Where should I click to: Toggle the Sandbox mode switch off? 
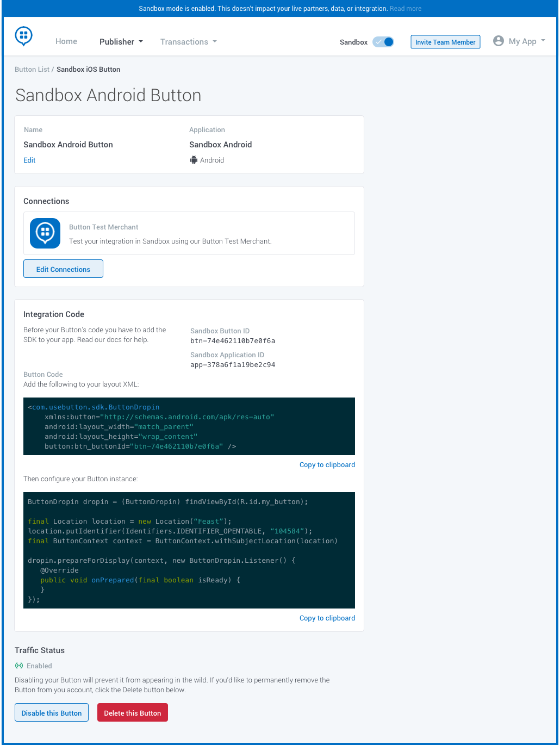pyautogui.click(x=383, y=42)
